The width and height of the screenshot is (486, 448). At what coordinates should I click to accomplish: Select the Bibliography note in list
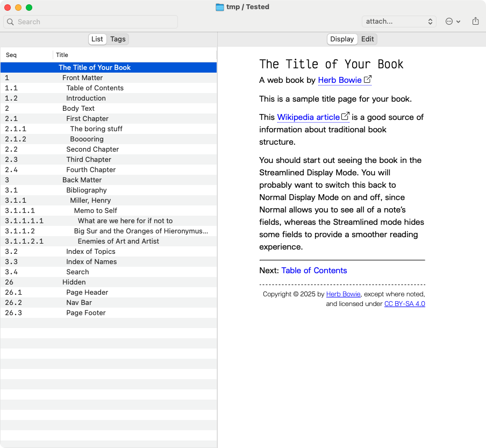[87, 190]
